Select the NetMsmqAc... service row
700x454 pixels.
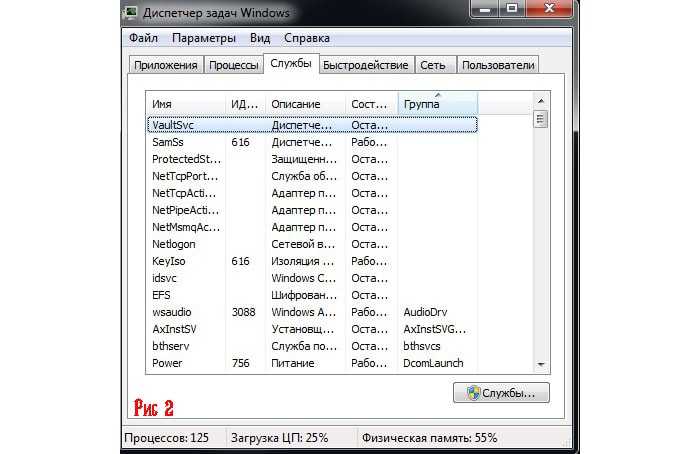tap(312, 227)
